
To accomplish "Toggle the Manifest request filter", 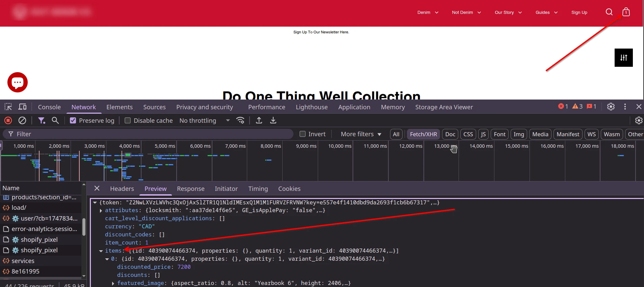I will pos(568,134).
